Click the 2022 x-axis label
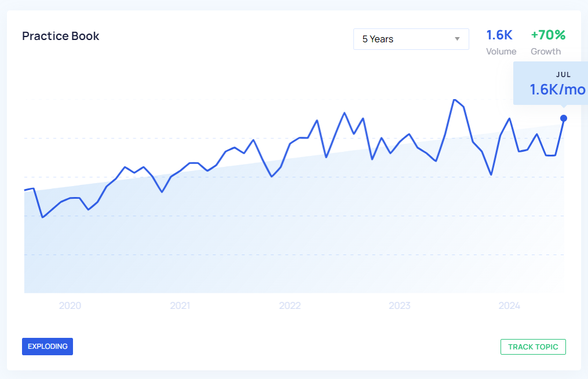 pos(290,306)
